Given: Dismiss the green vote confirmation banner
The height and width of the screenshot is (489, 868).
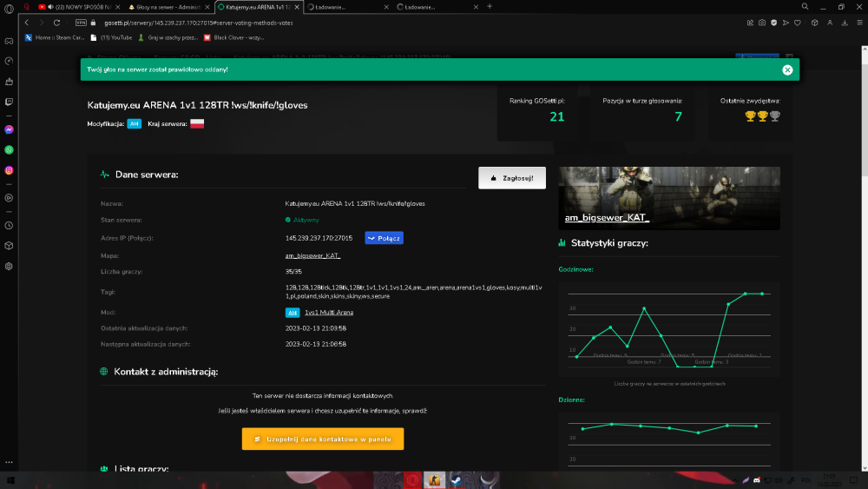Looking at the screenshot, I should pos(787,69).
